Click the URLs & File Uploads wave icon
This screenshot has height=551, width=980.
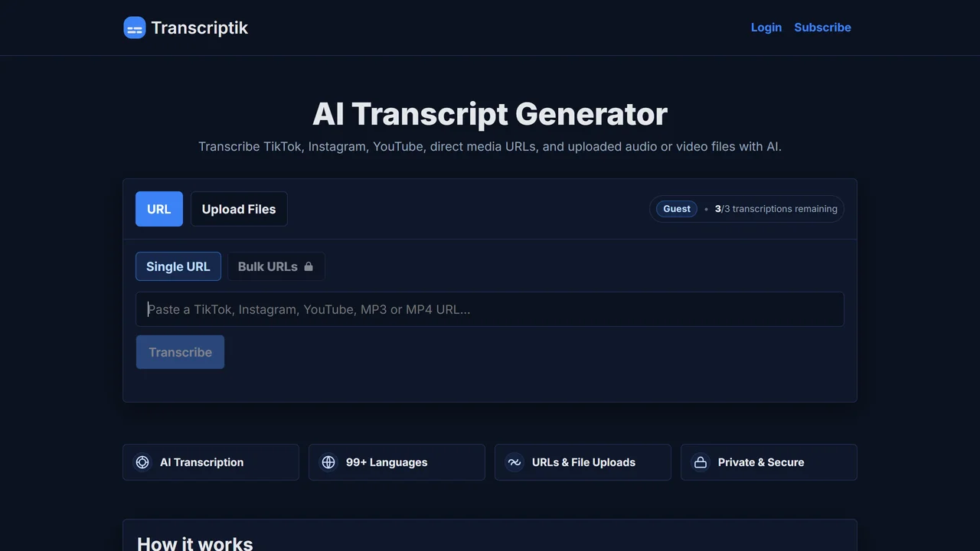click(514, 462)
